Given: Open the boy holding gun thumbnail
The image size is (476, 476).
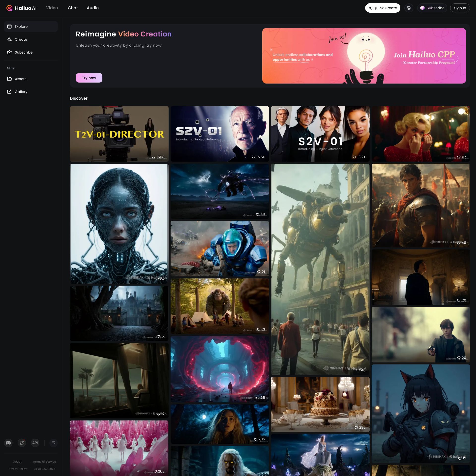Looking at the screenshot, I should click(421, 335).
